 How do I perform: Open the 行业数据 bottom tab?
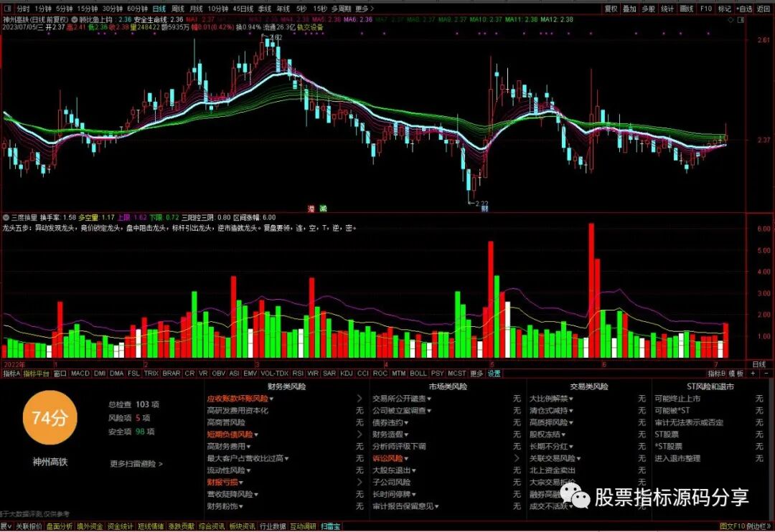[273, 526]
